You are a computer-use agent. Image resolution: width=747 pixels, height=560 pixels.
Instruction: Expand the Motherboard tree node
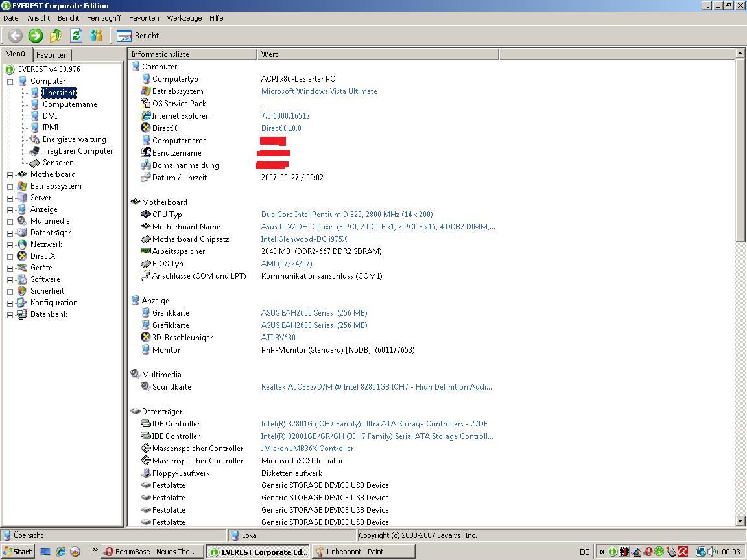[10, 175]
